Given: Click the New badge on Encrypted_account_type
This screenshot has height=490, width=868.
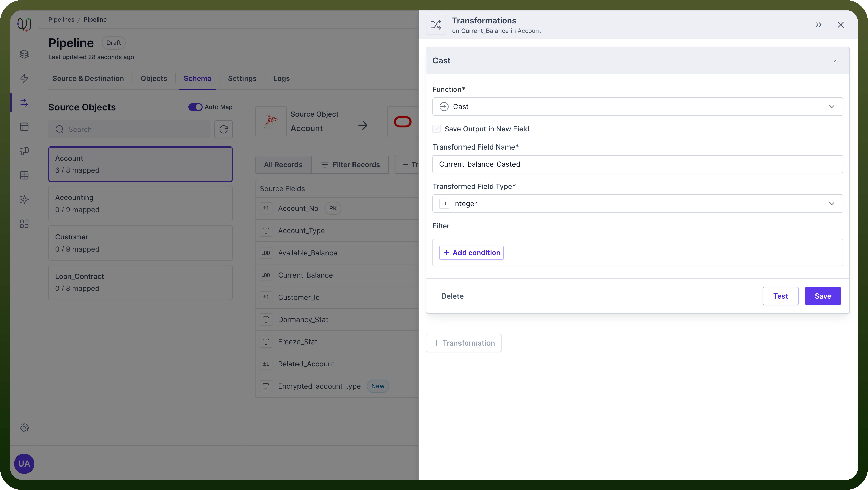Looking at the screenshot, I should pyautogui.click(x=378, y=386).
